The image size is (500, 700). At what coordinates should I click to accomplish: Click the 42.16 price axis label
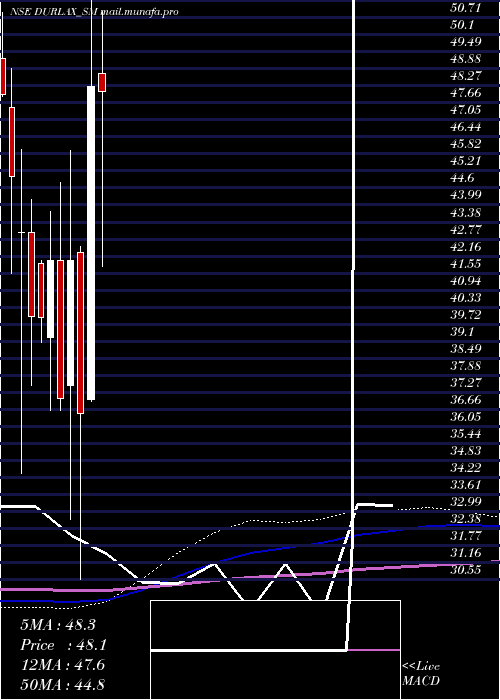(x=465, y=246)
